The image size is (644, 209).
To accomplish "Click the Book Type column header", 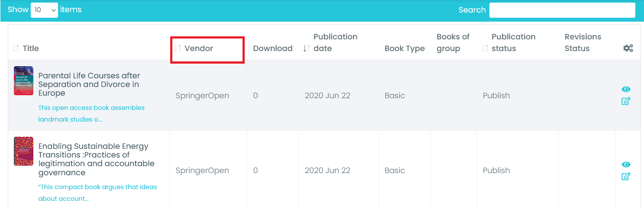I will click(405, 48).
